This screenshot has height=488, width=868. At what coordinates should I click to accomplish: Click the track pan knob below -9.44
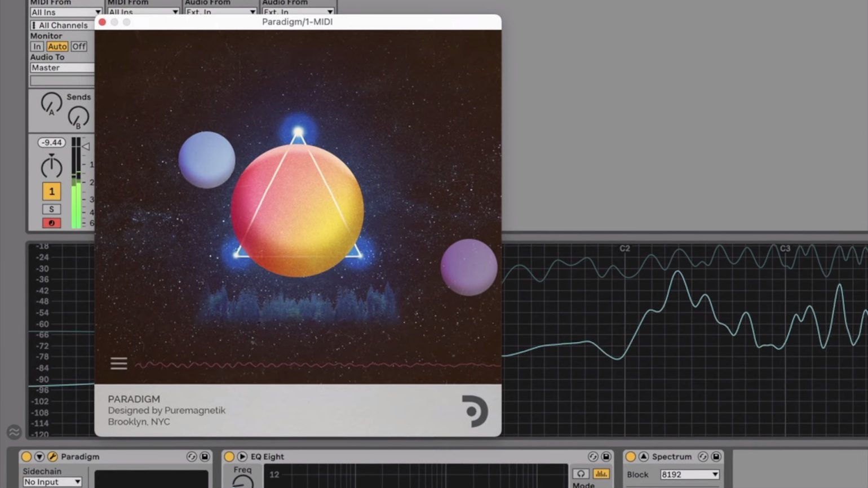coord(51,166)
